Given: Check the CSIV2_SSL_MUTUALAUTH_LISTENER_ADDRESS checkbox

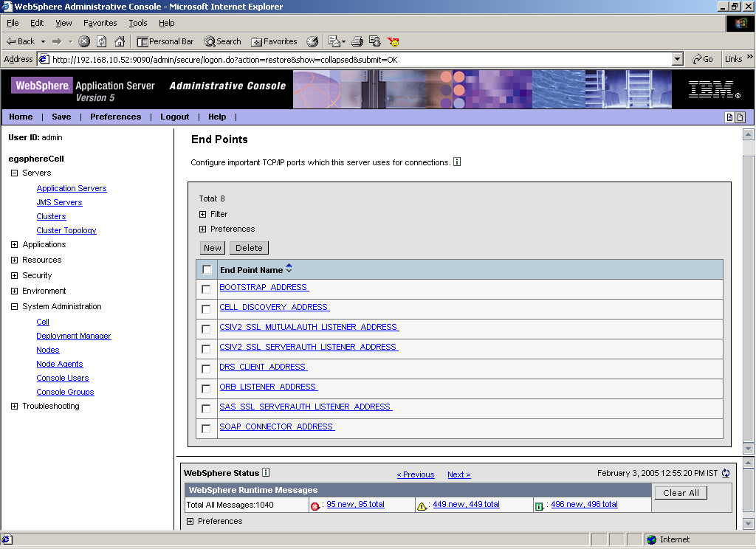Looking at the screenshot, I should [x=206, y=329].
